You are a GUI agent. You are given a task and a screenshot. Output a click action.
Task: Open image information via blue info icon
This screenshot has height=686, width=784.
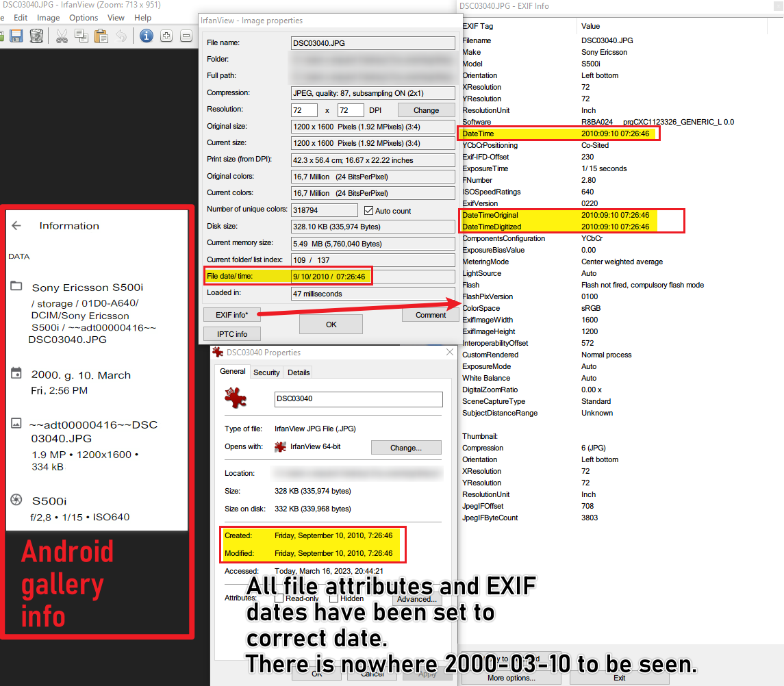click(x=146, y=36)
